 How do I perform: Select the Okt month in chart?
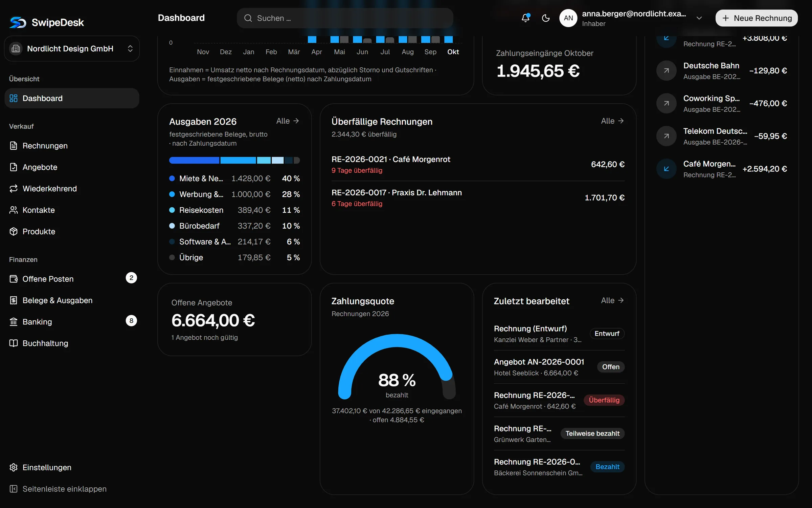coord(453,52)
